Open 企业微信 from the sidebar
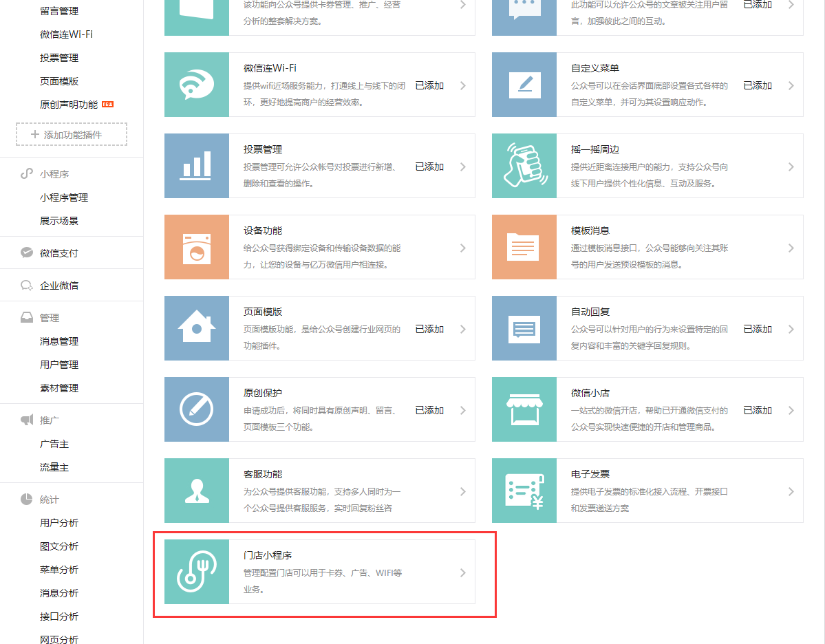The height and width of the screenshot is (644, 825). click(x=59, y=285)
